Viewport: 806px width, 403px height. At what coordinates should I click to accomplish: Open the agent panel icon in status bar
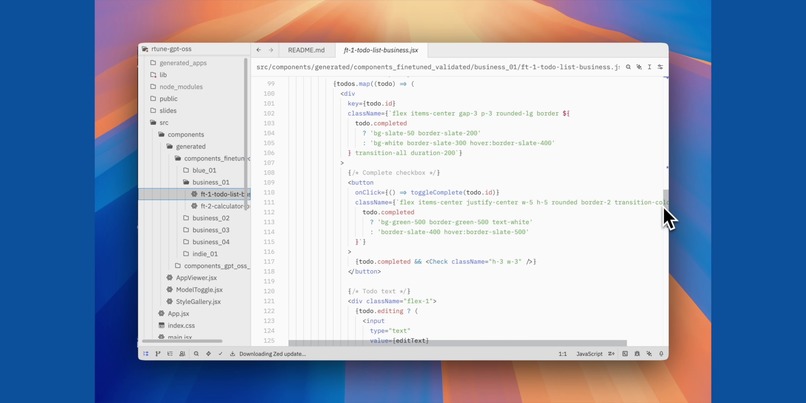coord(649,354)
